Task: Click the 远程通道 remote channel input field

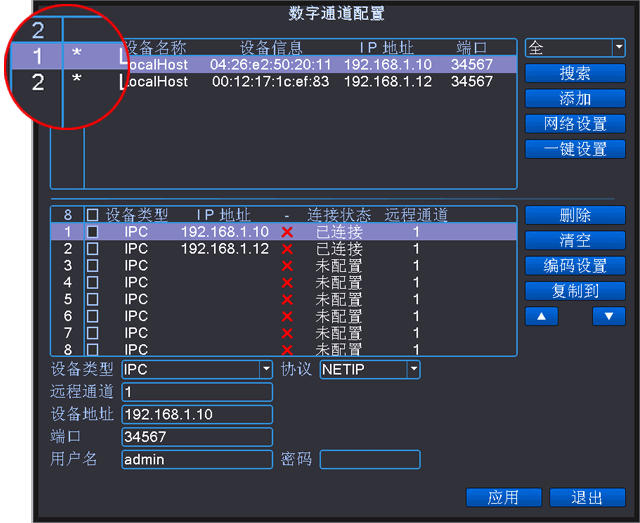Action: point(197,392)
